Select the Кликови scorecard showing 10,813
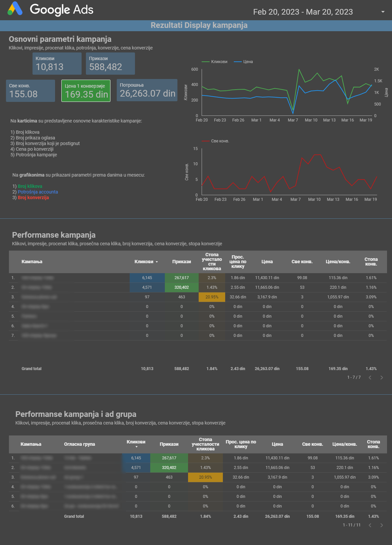 tap(57, 63)
